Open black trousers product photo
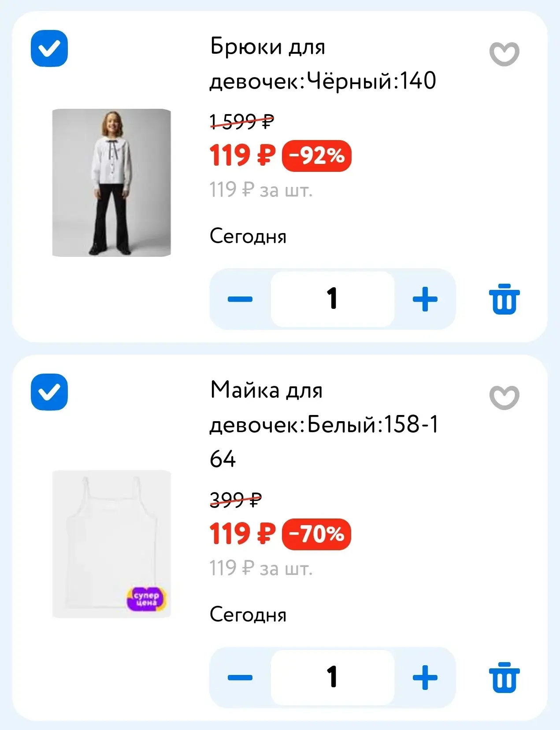Image resolution: width=560 pixels, height=730 pixels. [111, 182]
